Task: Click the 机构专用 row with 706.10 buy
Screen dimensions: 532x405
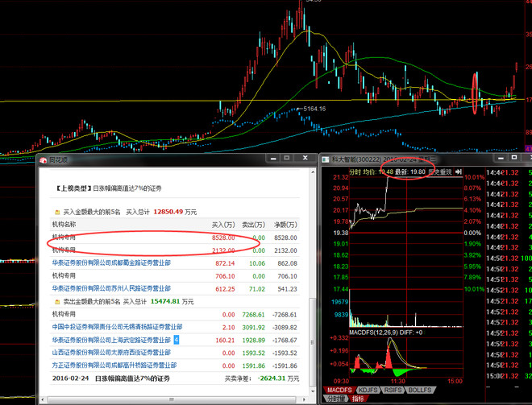Action: 175,276
